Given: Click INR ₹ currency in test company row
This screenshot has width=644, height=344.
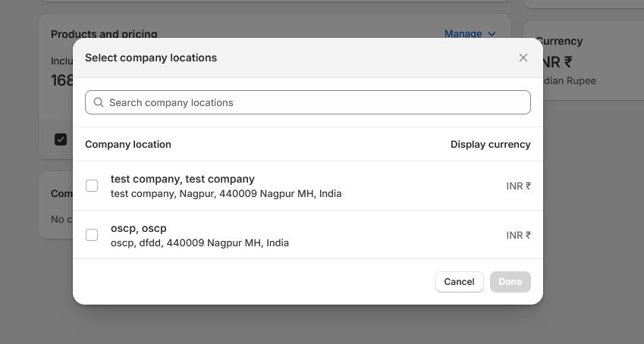Looking at the screenshot, I should [x=518, y=186].
